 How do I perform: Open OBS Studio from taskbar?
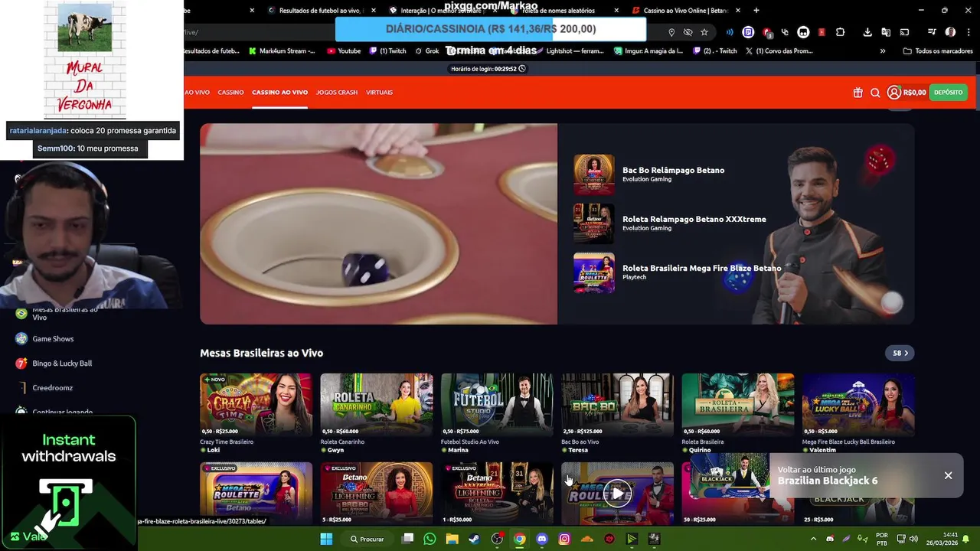pos(497,539)
